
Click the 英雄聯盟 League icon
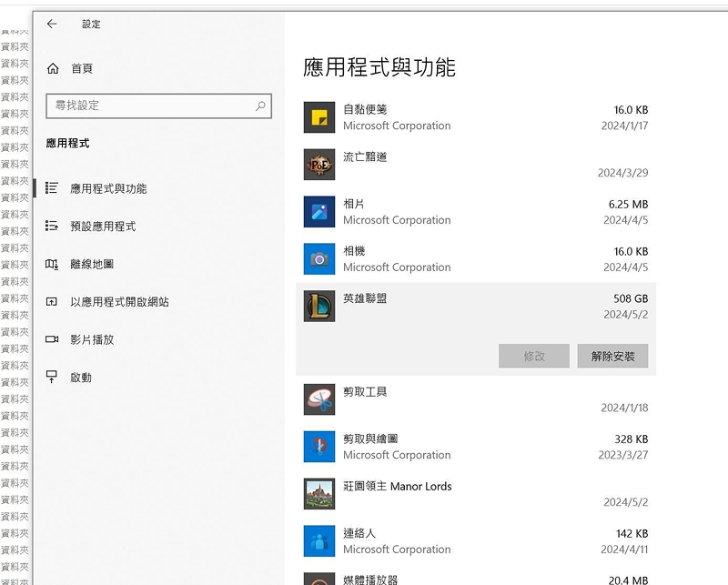point(319,306)
